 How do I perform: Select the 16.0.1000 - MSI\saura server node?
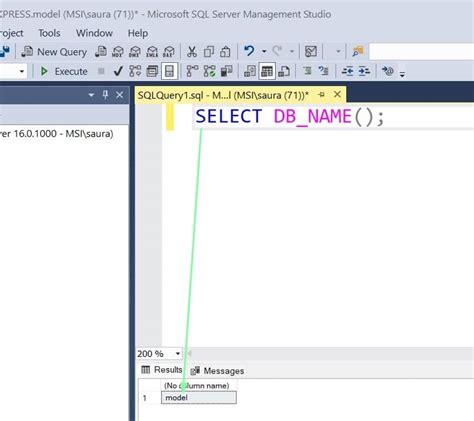coord(57,134)
